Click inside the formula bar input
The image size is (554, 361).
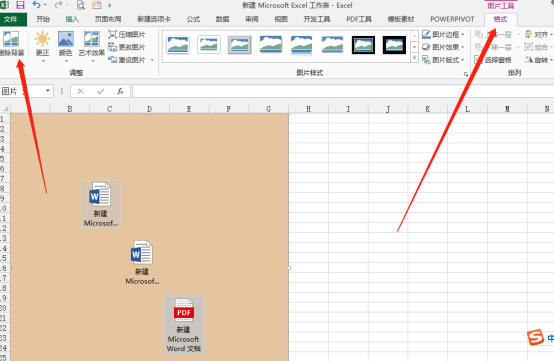[343, 91]
